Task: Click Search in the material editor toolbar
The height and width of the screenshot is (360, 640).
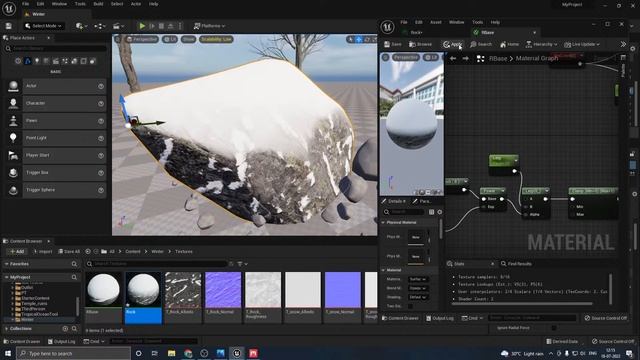Action: pos(481,44)
